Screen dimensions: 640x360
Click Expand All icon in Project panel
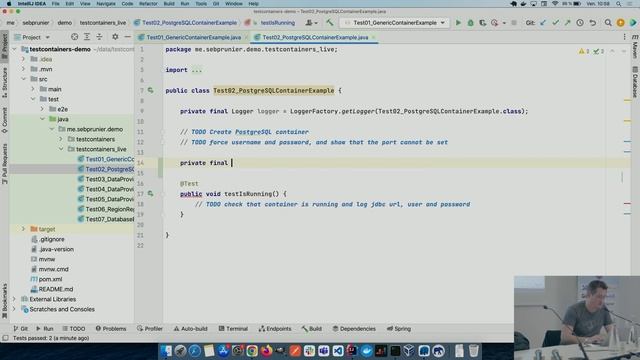pos(87,37)
